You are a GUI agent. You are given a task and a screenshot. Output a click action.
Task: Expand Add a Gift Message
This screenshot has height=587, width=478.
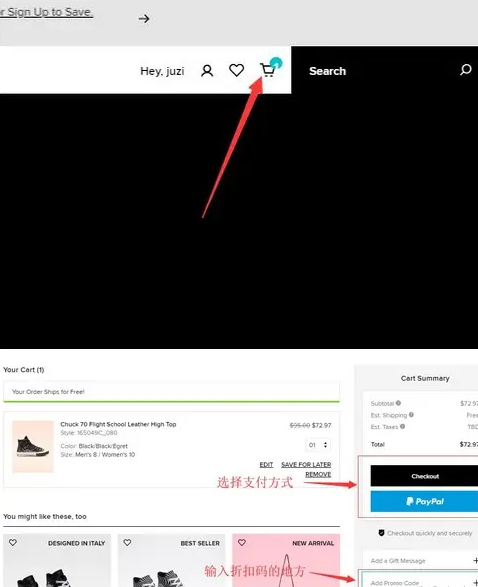click(x=421, y=560)
